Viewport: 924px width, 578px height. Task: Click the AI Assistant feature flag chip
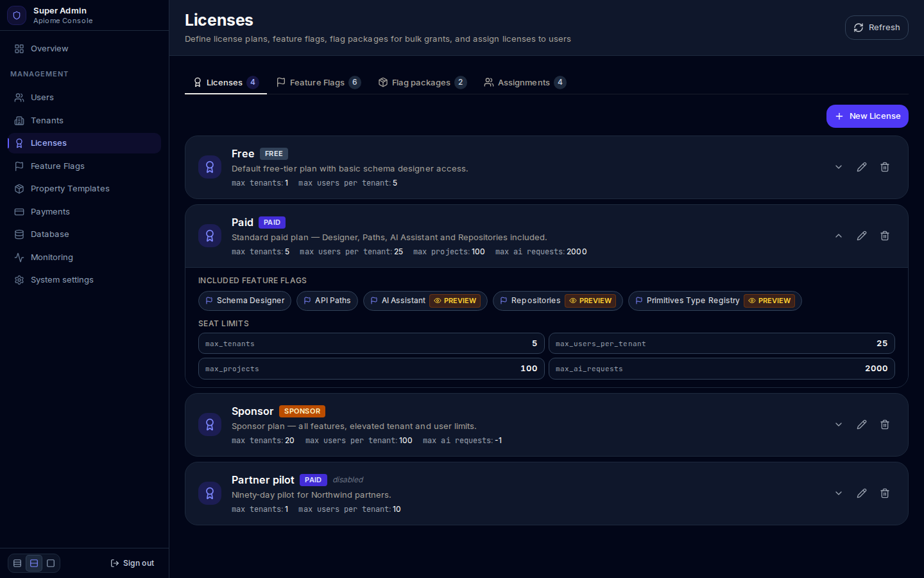coord(425,301)
